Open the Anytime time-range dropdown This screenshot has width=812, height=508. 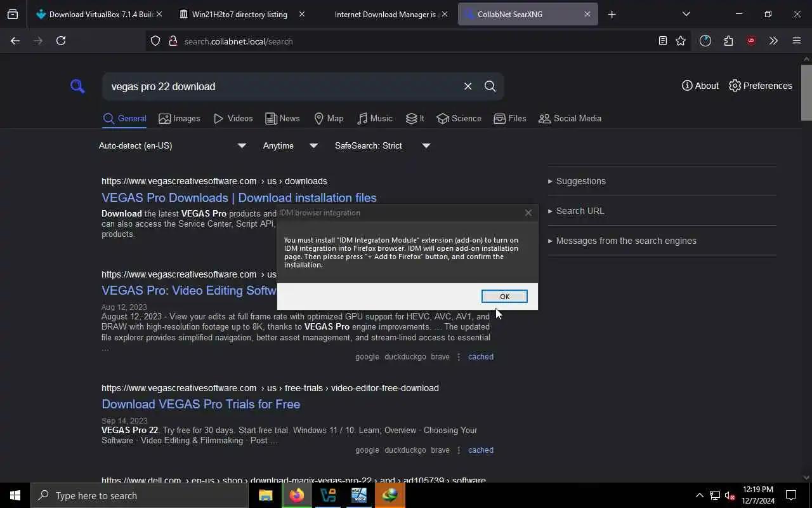point(291,145)
